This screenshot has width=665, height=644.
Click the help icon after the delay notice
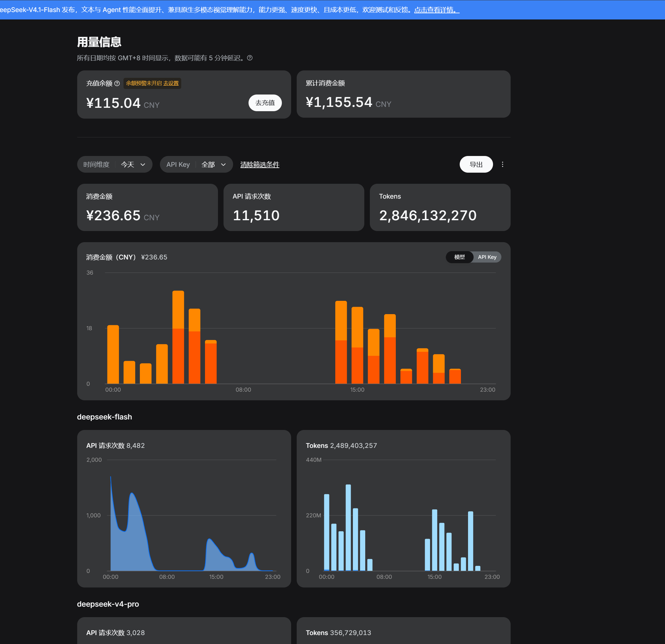[250, 58]
